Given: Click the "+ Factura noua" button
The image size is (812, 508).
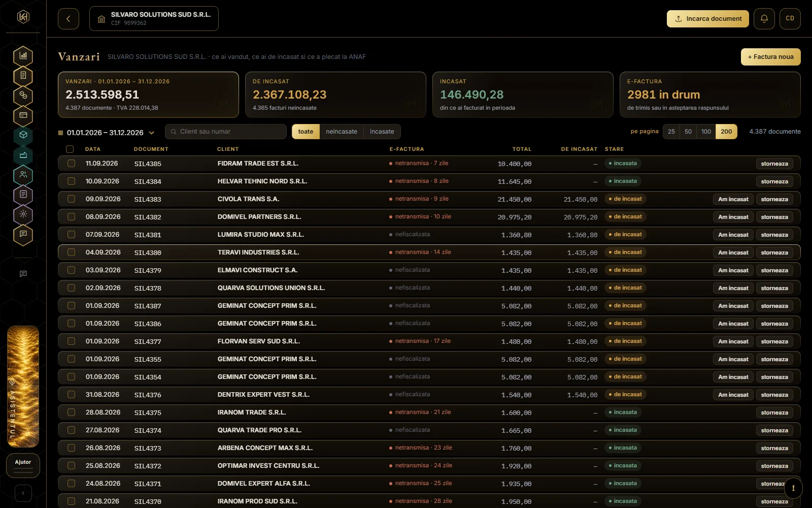Looking at the screenshot, I should point(771,57).
